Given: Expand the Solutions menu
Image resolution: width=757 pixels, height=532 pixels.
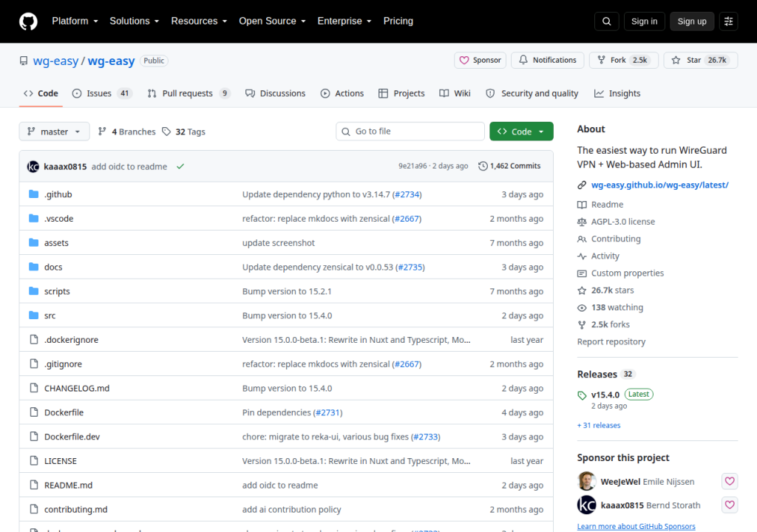Looking at the screenshot, I should coord(135,21).
